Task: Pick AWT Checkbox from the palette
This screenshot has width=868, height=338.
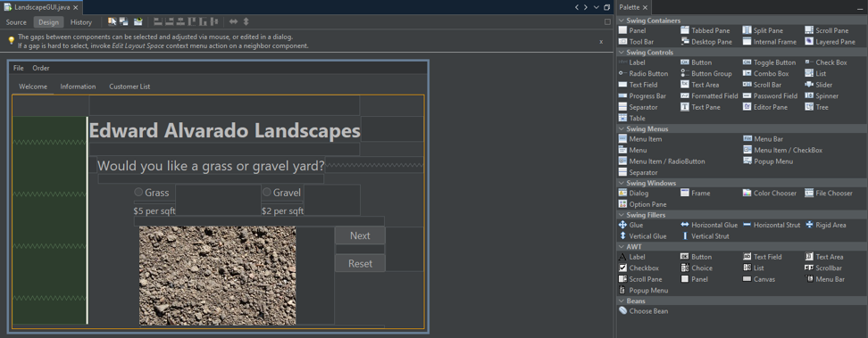Action: coord(638,268)
